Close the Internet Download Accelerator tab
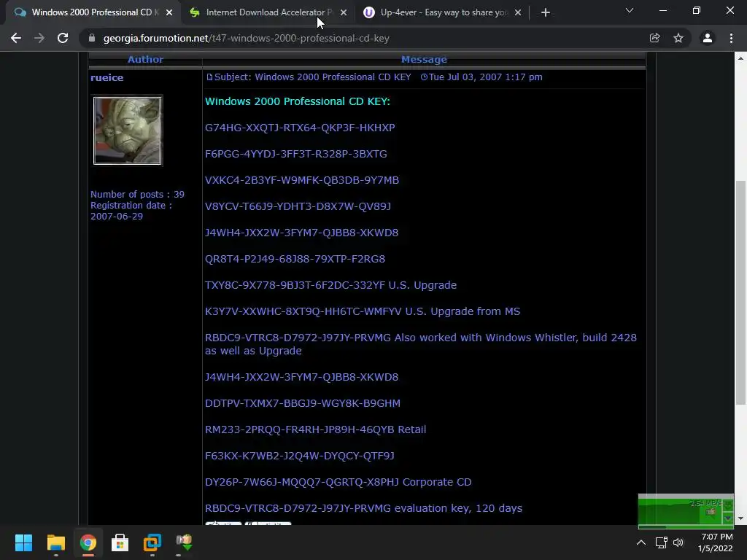Viewport: 747px width, 560px height. tap(344, 12)
